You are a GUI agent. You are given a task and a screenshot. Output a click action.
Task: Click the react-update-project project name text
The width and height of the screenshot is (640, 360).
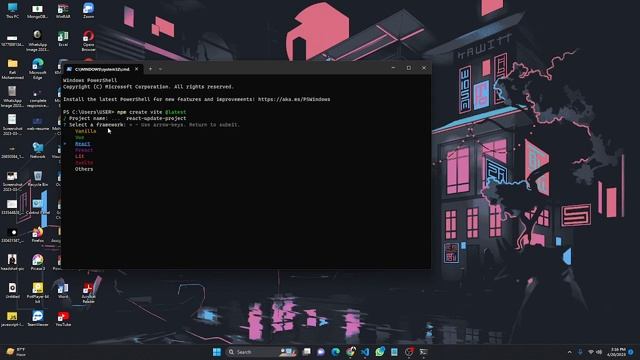pos(156,118)
